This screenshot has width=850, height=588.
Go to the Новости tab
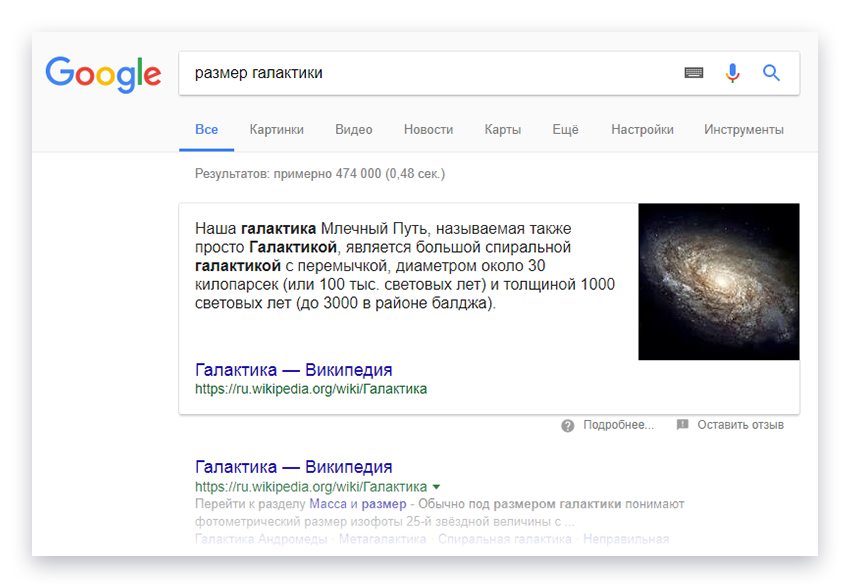pyautogui.click(x=428, y=130)
